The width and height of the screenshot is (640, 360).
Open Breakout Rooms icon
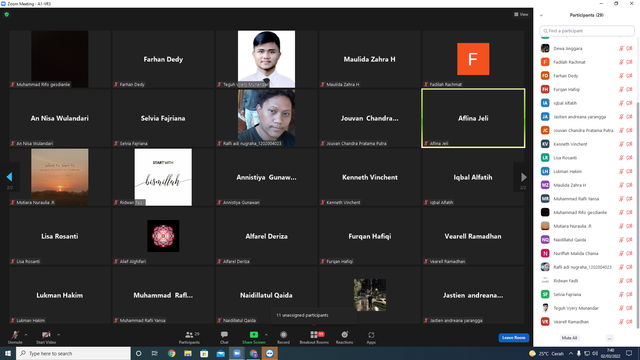(314, 335)
